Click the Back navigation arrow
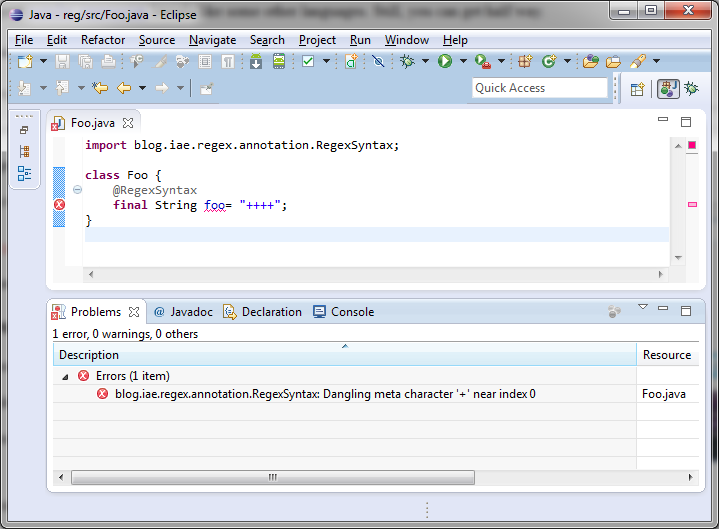This screenshot has height=529, width=719. click(124, 88)
